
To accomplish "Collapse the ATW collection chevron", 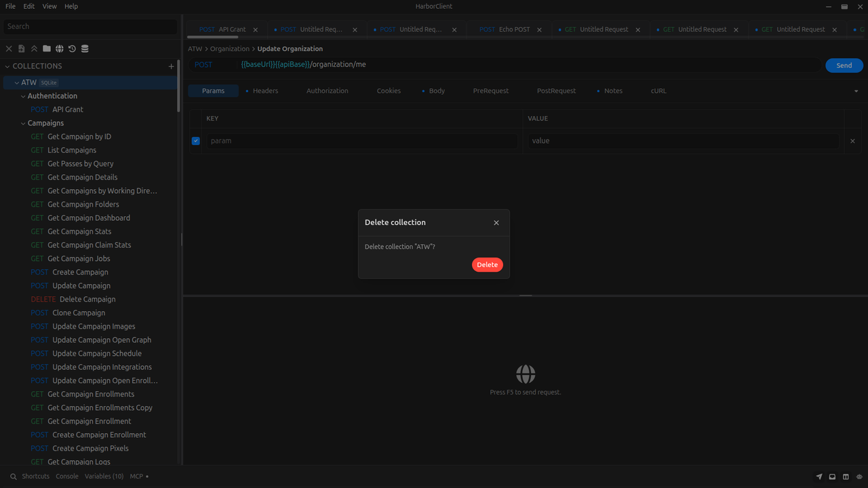I will click(x=17, y=83).
